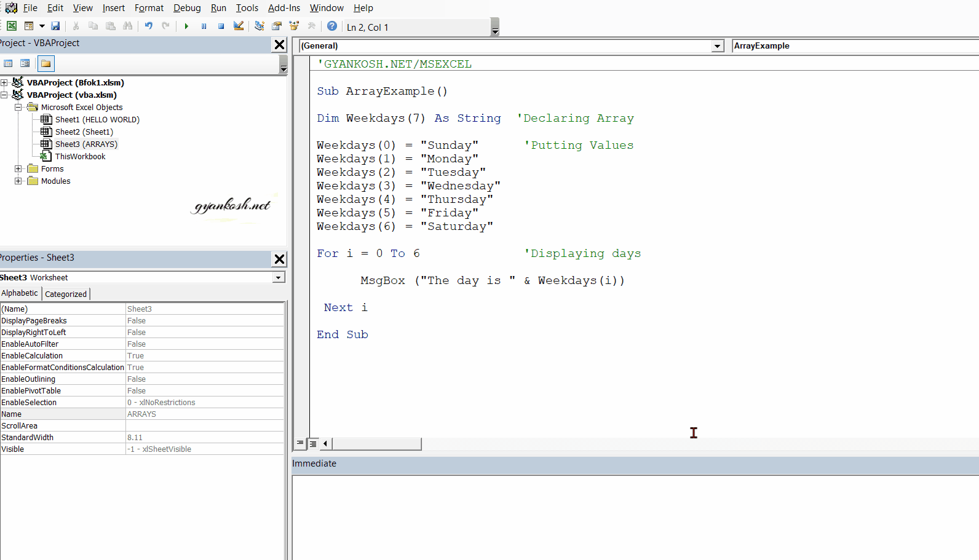Screen dimensions: 979x560
Task: Close the Properties panel
Action: (x=279, y=259)
